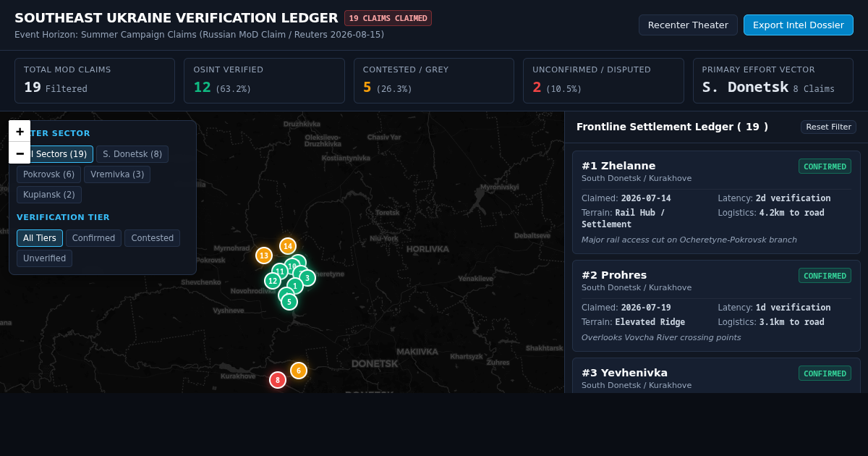Click the 19 CLAIMS CLAIMED badge

[x=388, y=18]
